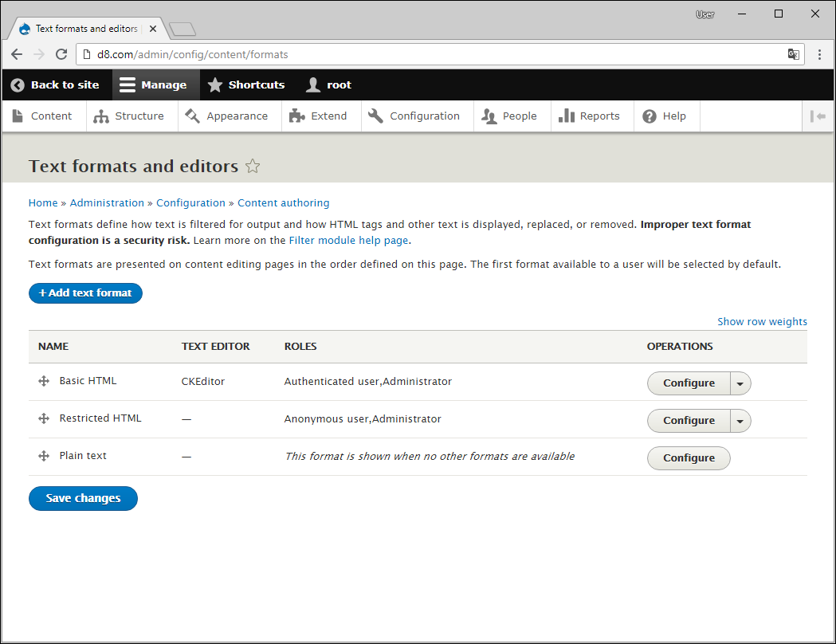Expand the Restricted HTML operations dropdown arrow
The image size is (836, 644).
tap(740, 421)
